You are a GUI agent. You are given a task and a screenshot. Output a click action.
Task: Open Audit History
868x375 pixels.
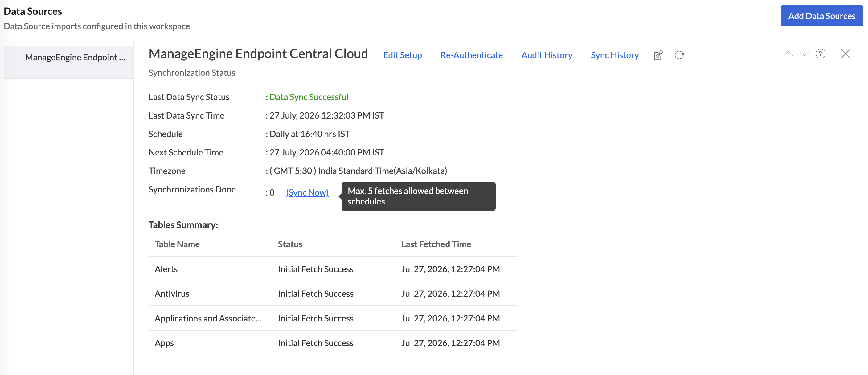[x=547, y=55]
